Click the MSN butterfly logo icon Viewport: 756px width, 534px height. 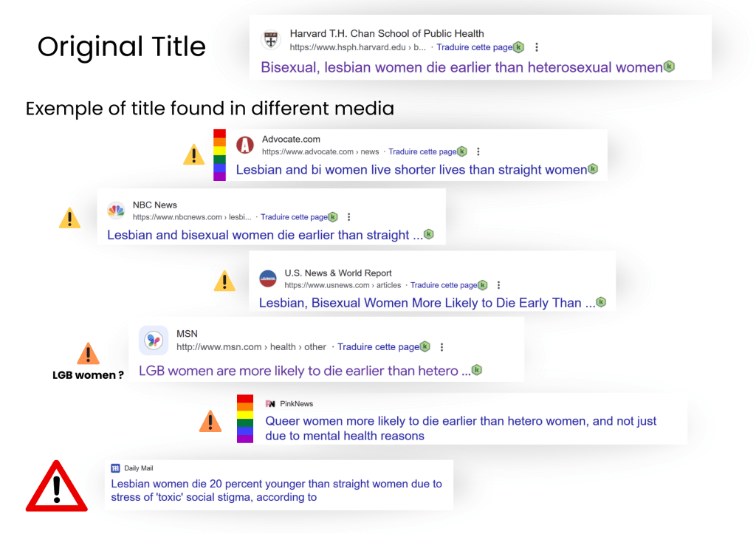point(154,340)
